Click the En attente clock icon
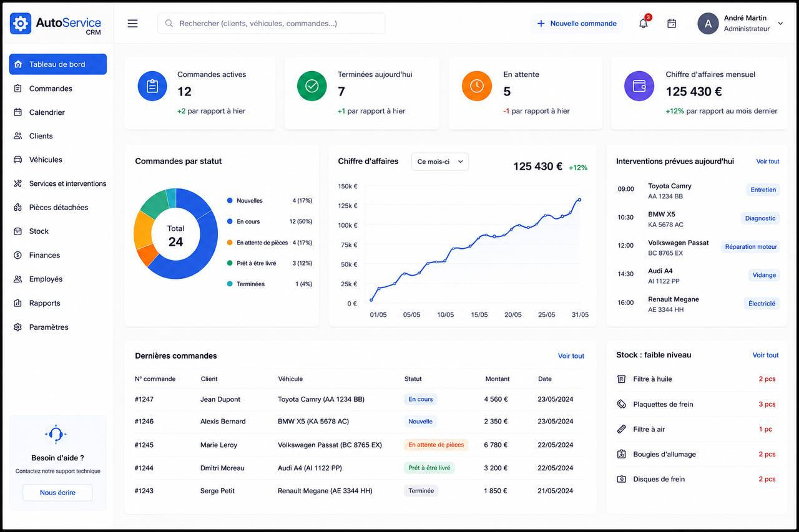The width and height of the screenshot is (799, 532). [477, 86]
